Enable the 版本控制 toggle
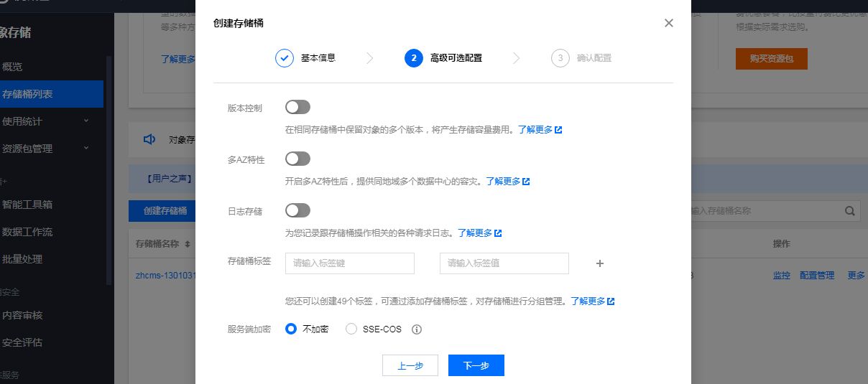Viewport: 868px width, 384px height. [297, 107]
